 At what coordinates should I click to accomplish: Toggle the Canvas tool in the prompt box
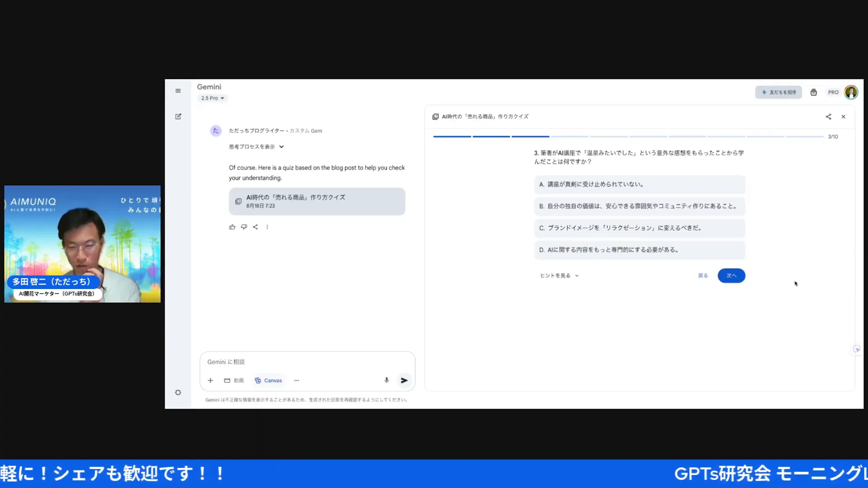coord(269,380)
